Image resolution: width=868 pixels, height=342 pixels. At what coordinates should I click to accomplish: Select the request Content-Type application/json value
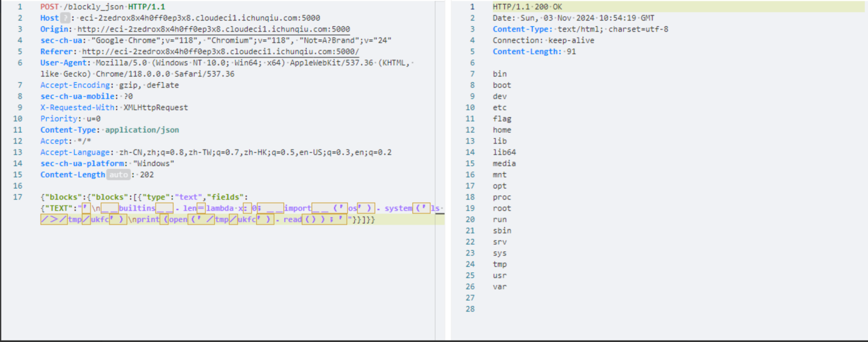pyautogui.click(x=142, y=130)
